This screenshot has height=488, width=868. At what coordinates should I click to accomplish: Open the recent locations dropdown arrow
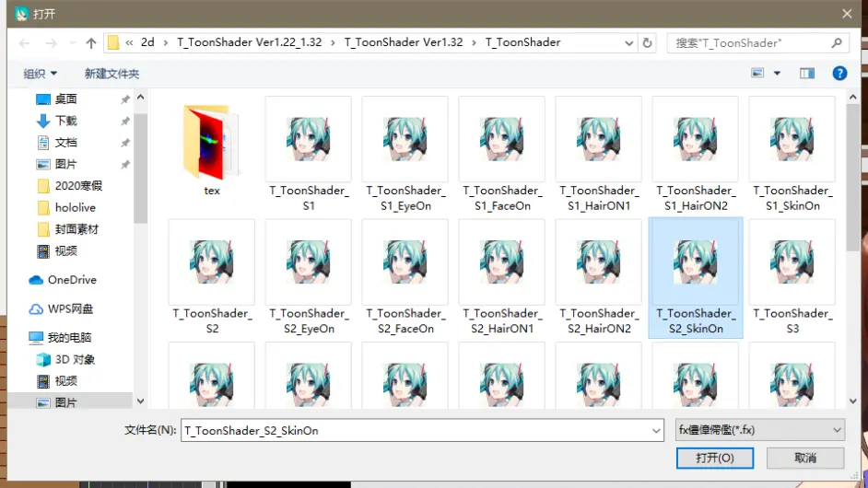72,42
